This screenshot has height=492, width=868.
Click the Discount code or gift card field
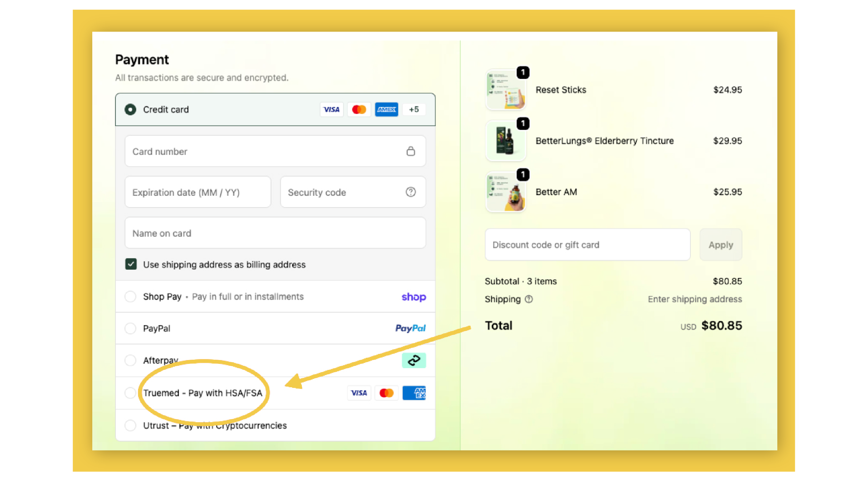[587, 245]
